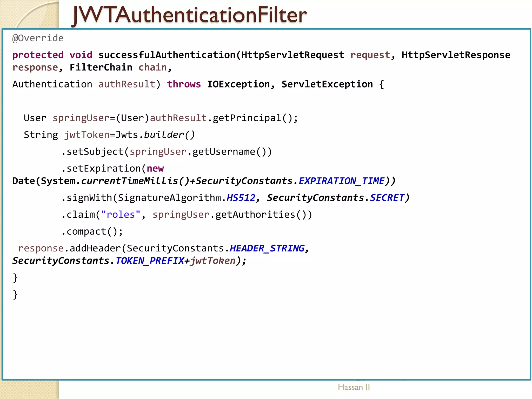Click the SECRET constant

(x=387, y=198)
